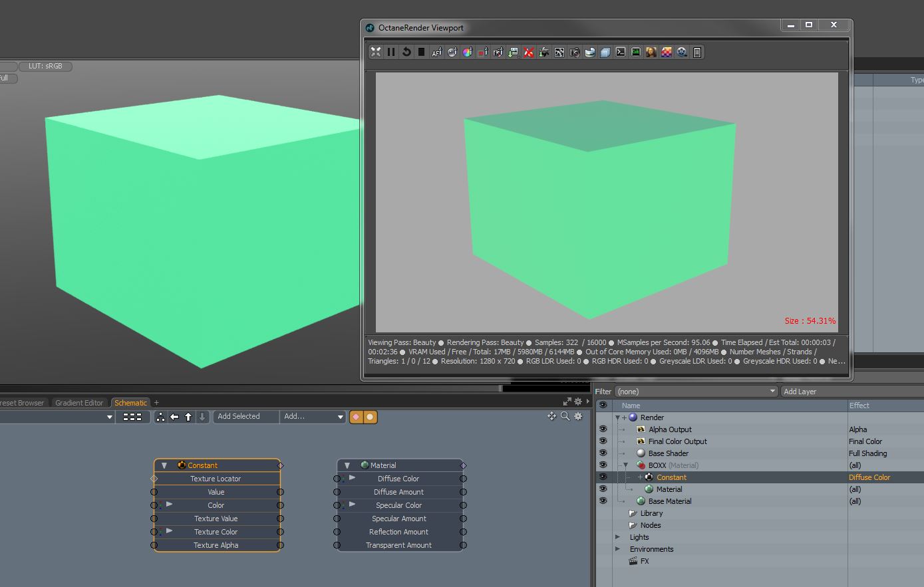Collapse the Constant node in Schematic
The image size is (924, 587).
164,465
